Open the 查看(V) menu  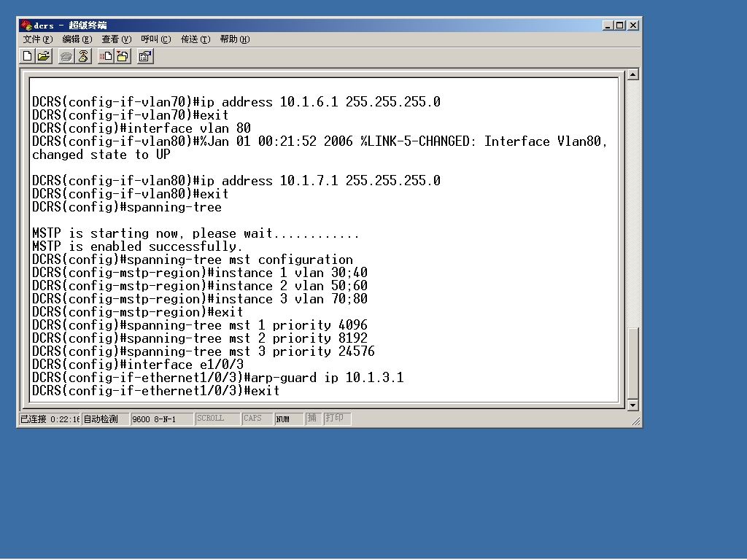(116, 39)
